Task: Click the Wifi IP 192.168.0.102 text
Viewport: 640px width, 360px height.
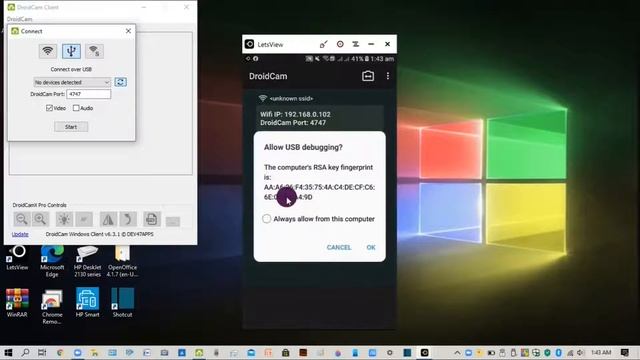Action: coord(296,114)
